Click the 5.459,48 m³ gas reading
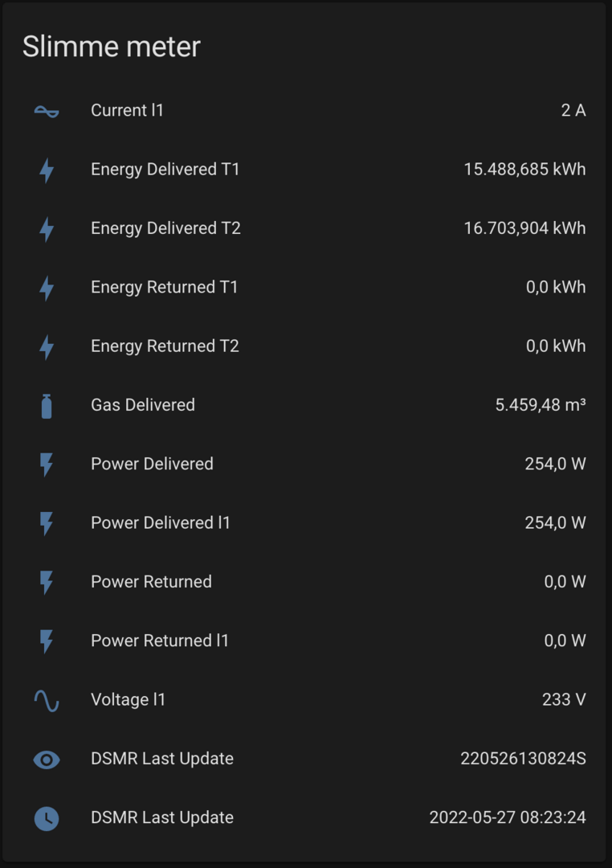The image size is (612, 868). 540,405
